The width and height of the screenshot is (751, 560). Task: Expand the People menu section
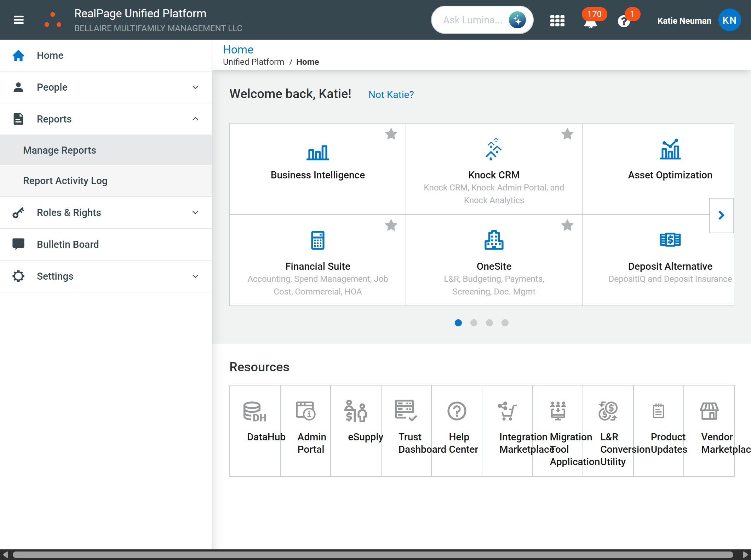pyautogui.click(x=106, y=87)
